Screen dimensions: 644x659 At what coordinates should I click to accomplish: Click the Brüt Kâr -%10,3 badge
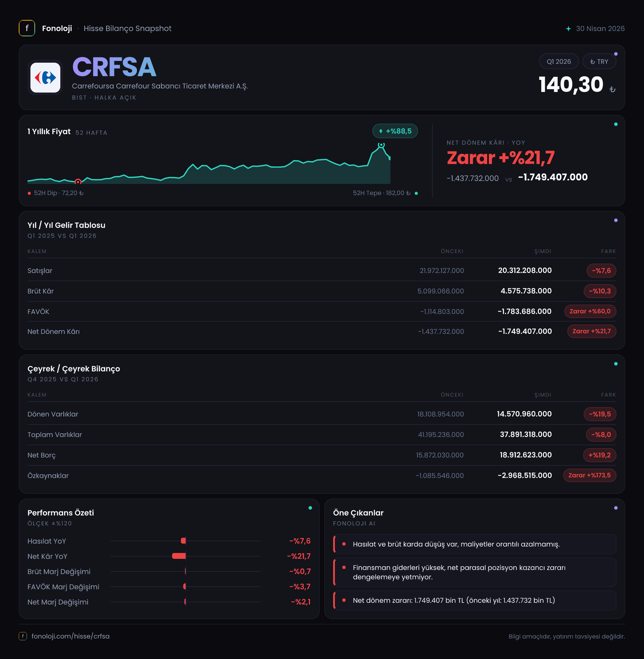[x=600, y=291]
